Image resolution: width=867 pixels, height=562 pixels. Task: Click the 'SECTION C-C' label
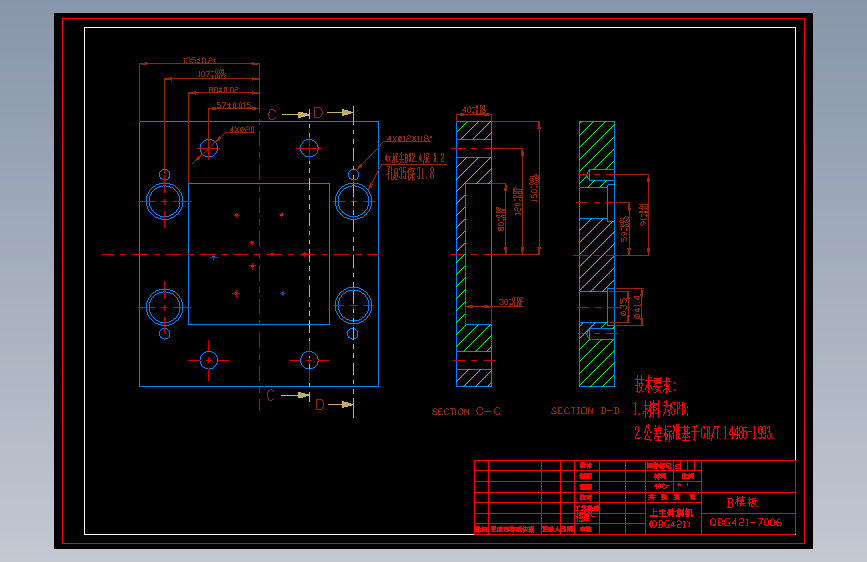466,412
